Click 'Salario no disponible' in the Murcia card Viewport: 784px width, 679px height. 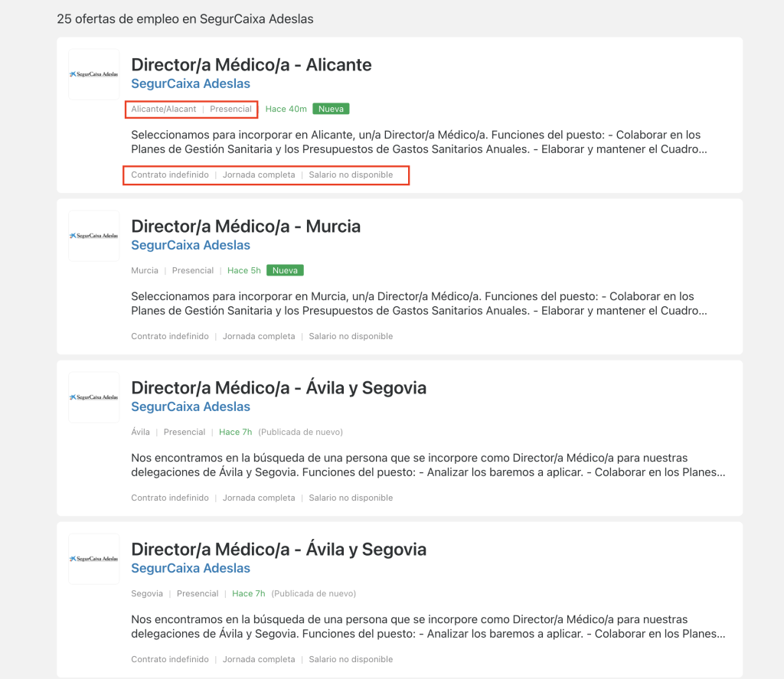pos(351,337)
